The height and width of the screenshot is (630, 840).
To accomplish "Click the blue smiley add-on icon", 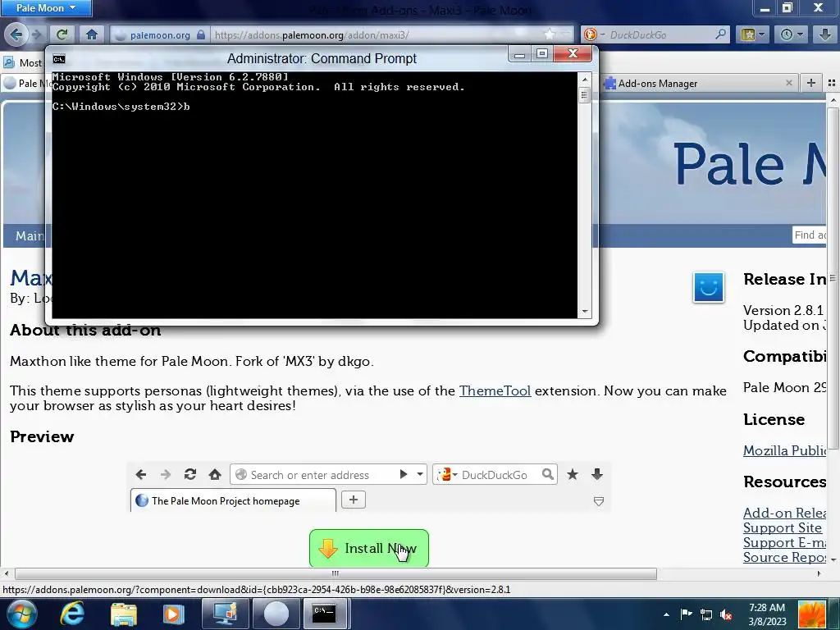I will point(708,287).
